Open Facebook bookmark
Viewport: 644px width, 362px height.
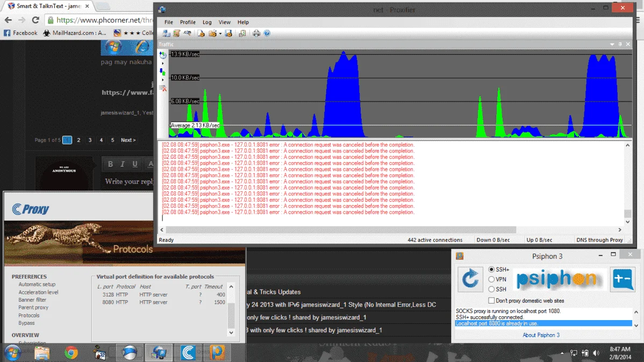20,33
